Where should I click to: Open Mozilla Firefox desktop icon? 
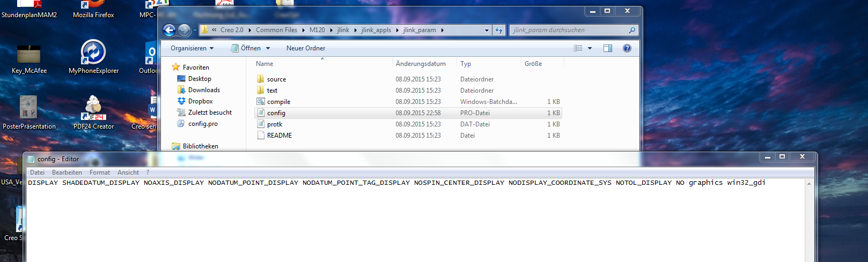[x=93, y=10]
